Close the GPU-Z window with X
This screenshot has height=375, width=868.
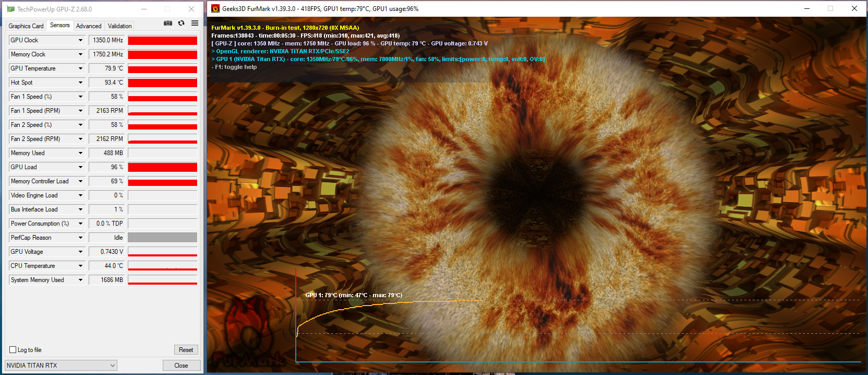point(191,9)
